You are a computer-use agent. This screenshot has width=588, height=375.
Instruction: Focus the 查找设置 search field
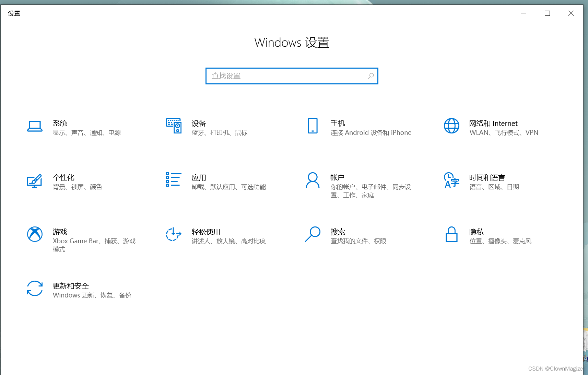(292, 76)
